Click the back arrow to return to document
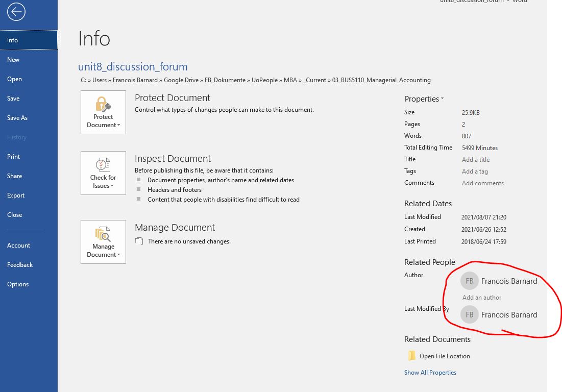Image resolution: width=562 pixels, height=392 pixels. (x=16, y=12)
